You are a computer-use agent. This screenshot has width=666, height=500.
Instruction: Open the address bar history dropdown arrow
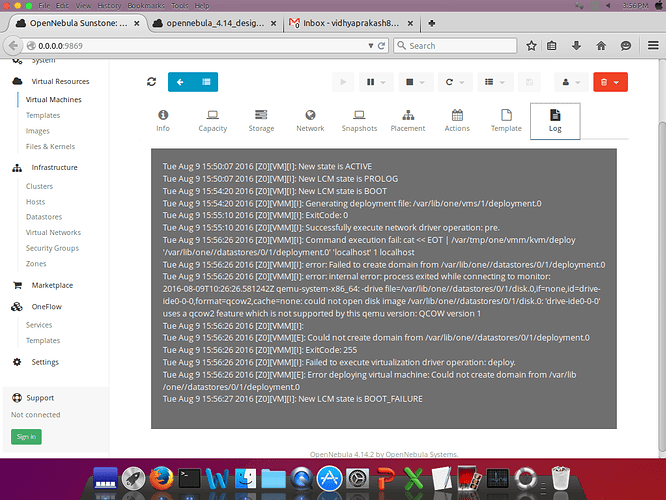pos(370,45)
